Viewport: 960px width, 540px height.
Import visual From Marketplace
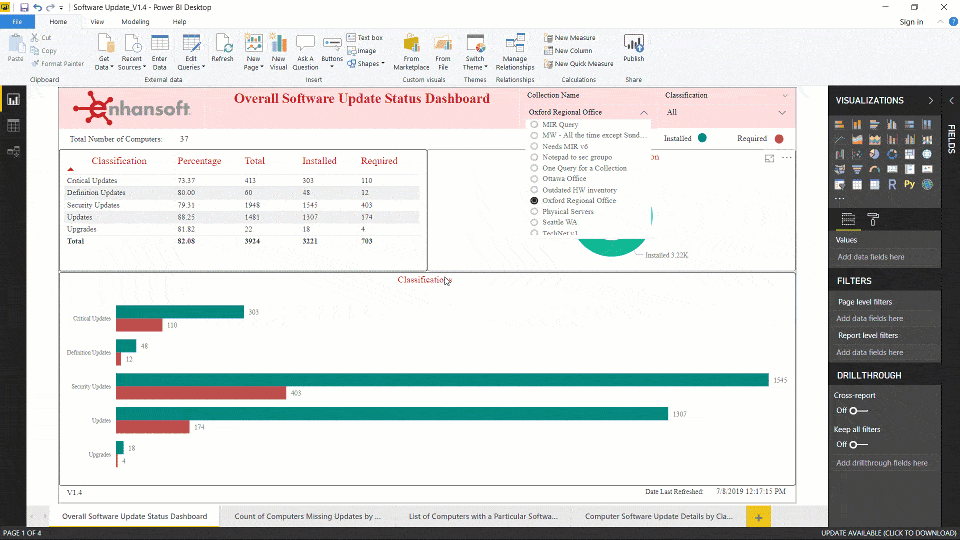coord(411,52)
